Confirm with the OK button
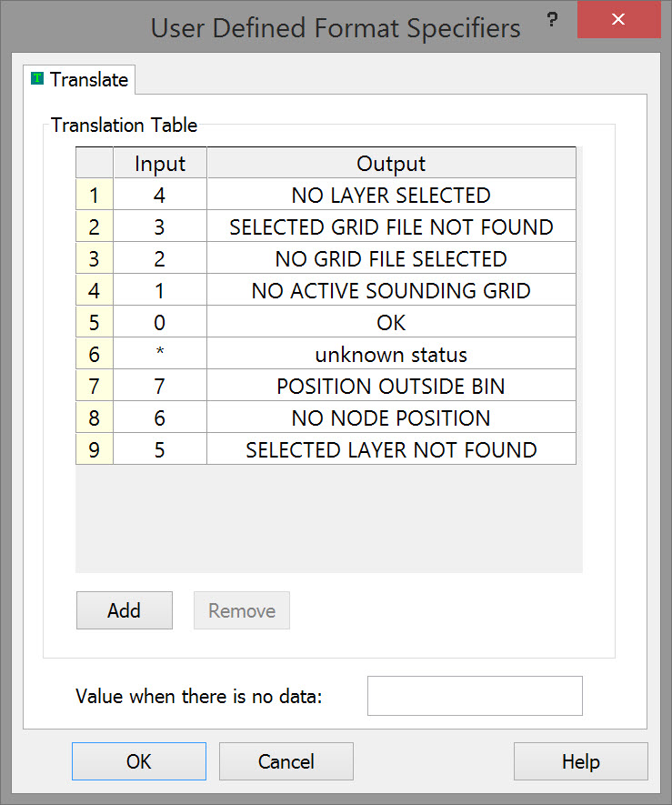The height and width of the screenshot is (805, 672). pos(139,761)
